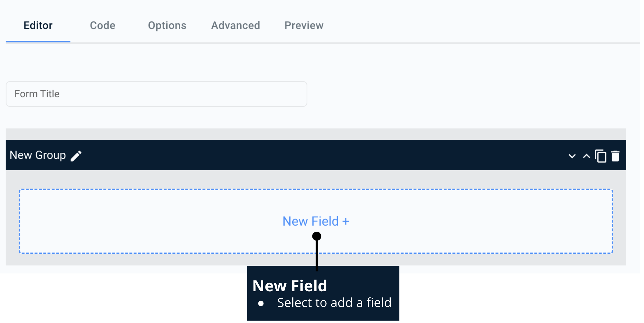Show the Preview tab

[x=304, y=26]
